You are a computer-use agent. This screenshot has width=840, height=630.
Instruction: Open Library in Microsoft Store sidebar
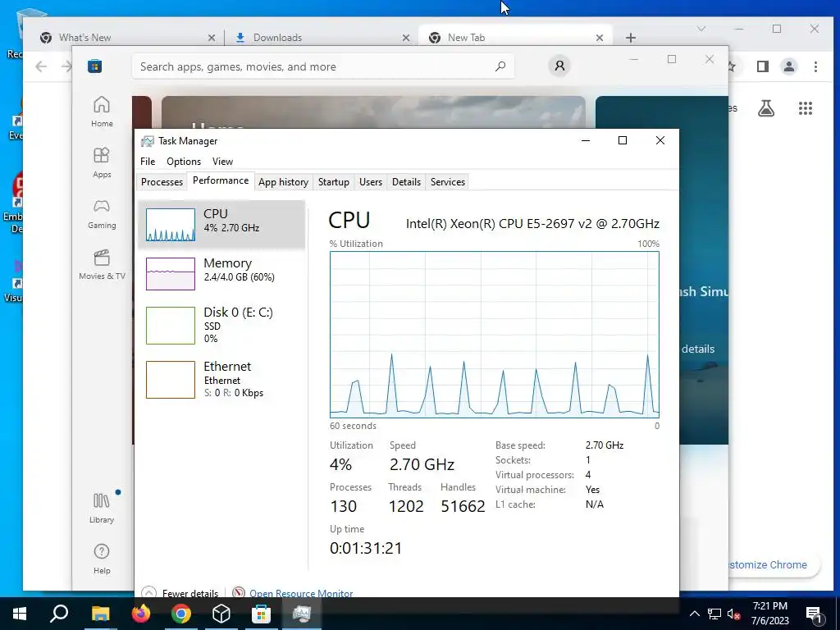[x=101, y=508]
